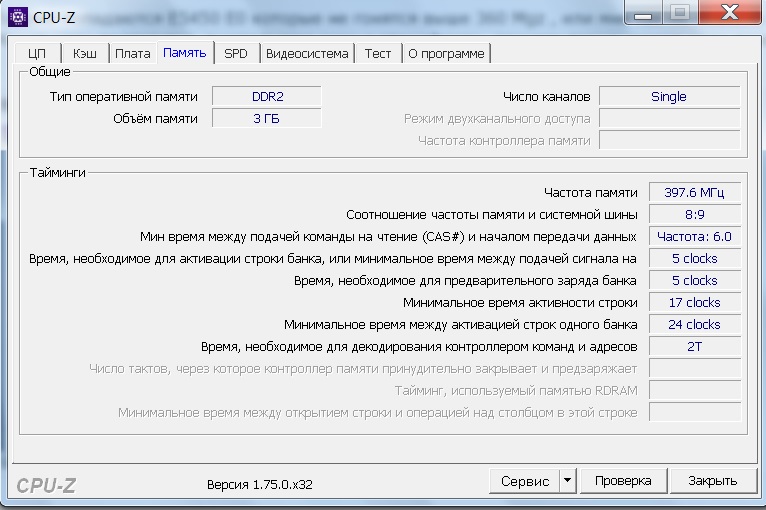Image resolution: width=766 pixels, height=510 pixels.
Task: Close the CPU-Z window with X
Action: (x=730, y=12)
